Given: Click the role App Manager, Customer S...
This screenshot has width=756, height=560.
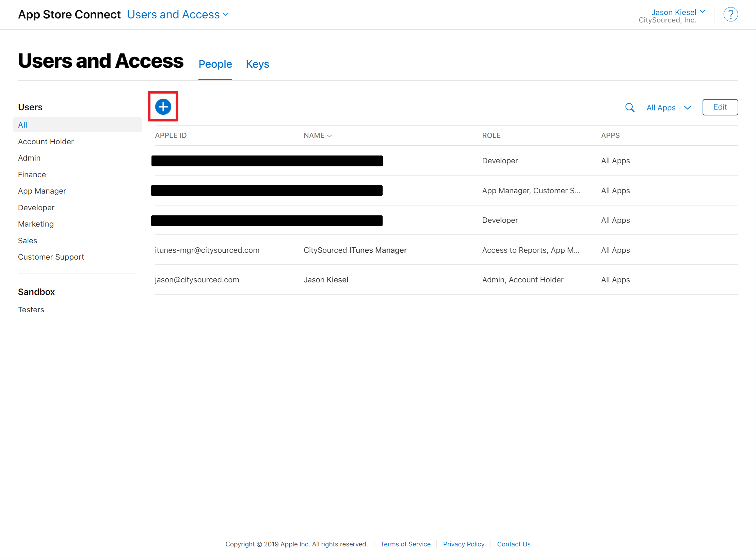Looking at the screenshot, I should point(531,191).
